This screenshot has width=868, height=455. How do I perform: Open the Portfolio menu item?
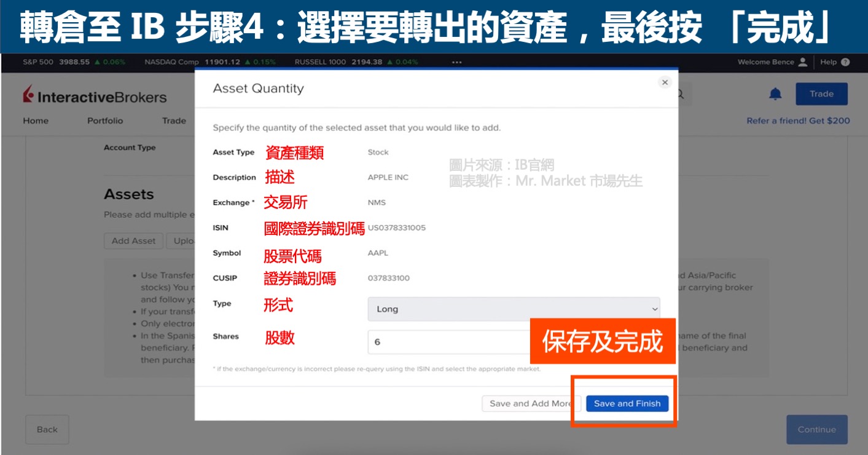[105, 121]
